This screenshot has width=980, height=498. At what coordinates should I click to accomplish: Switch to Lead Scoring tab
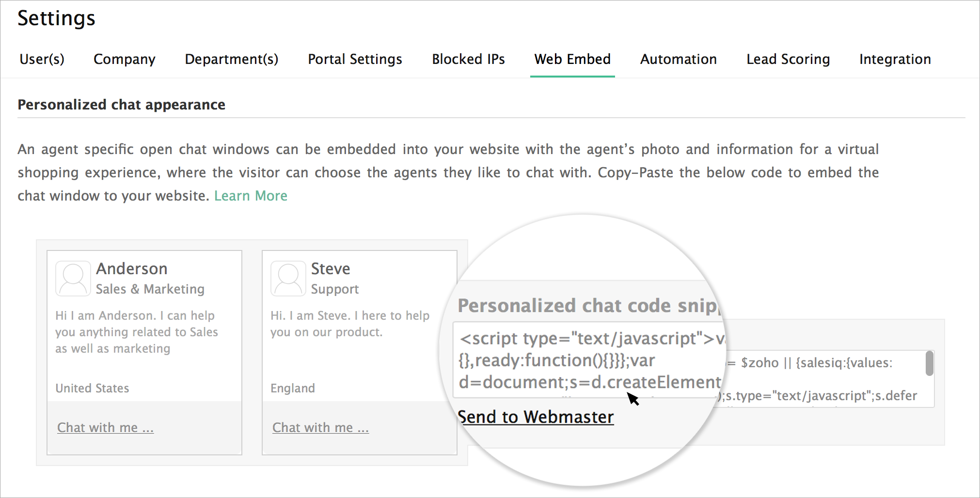[788, 59]
